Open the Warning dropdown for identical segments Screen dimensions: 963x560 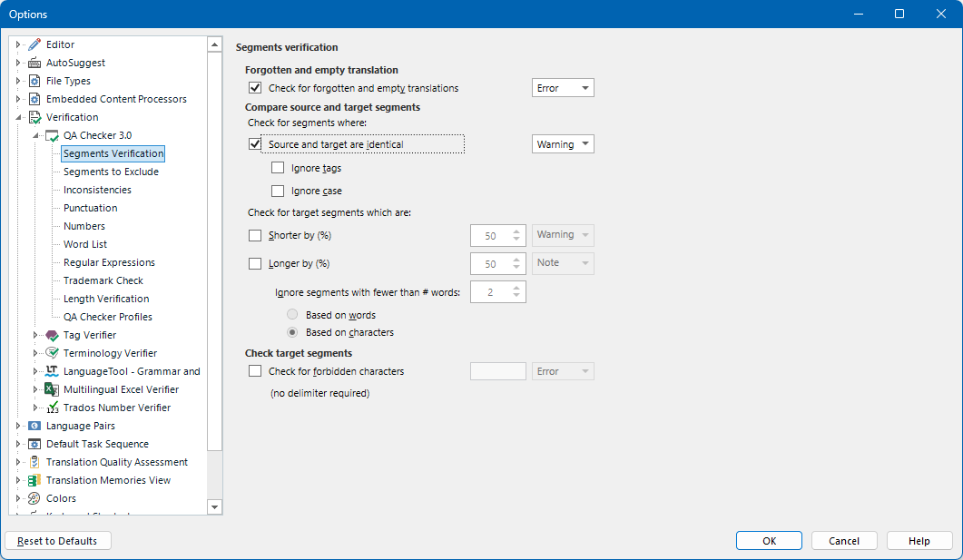(563, 143)
